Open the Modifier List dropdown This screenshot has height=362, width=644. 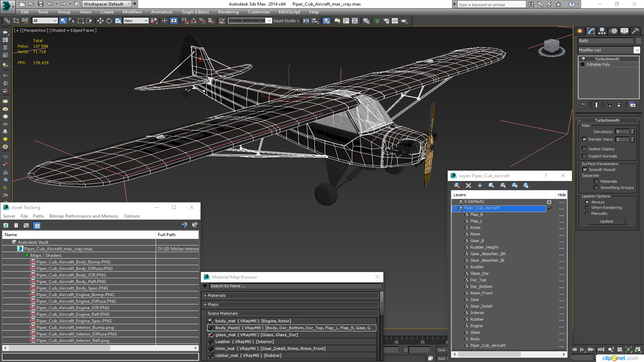point(637,50)
